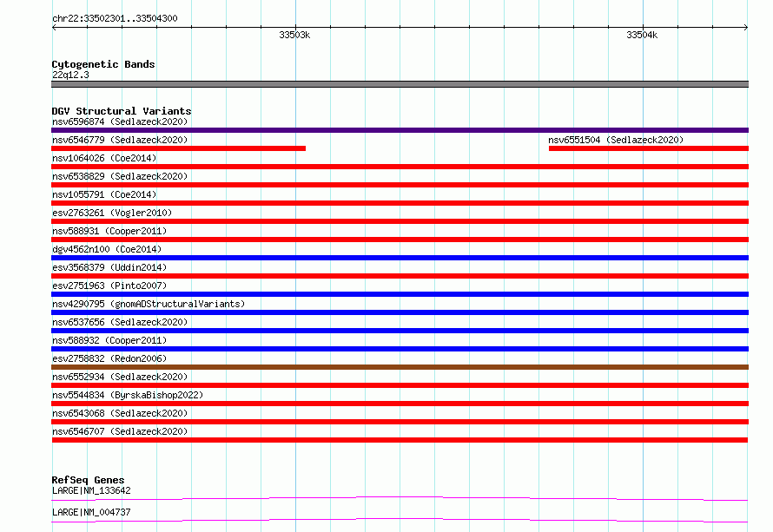Image resolution: width=773 pixels, height=532 pixels.
Task: Click the 33503k ruler tick label
Action: [294, 35]
